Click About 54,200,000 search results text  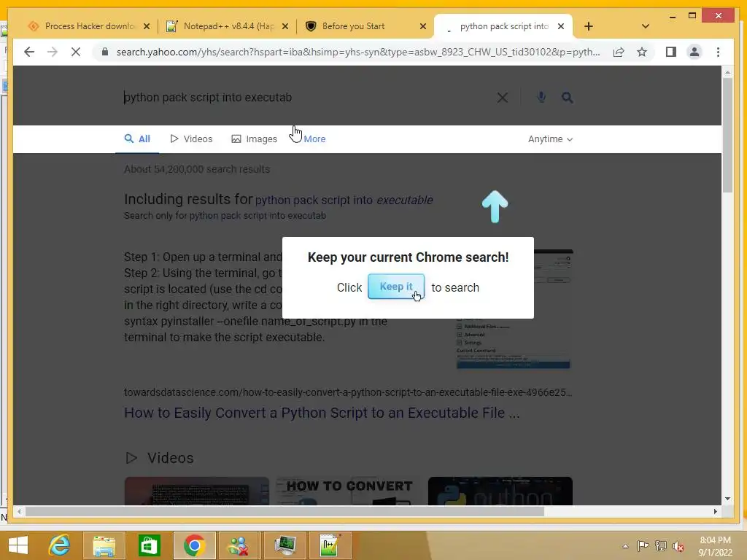197,169
